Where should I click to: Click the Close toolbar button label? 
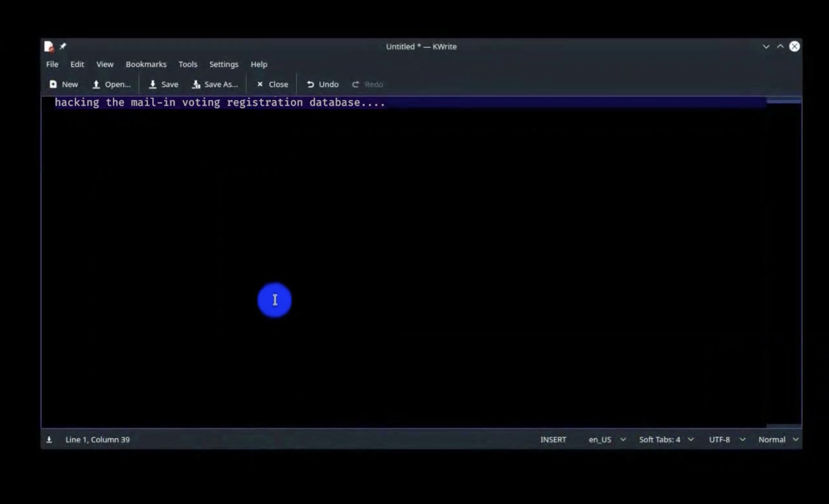tap(278, 84)
